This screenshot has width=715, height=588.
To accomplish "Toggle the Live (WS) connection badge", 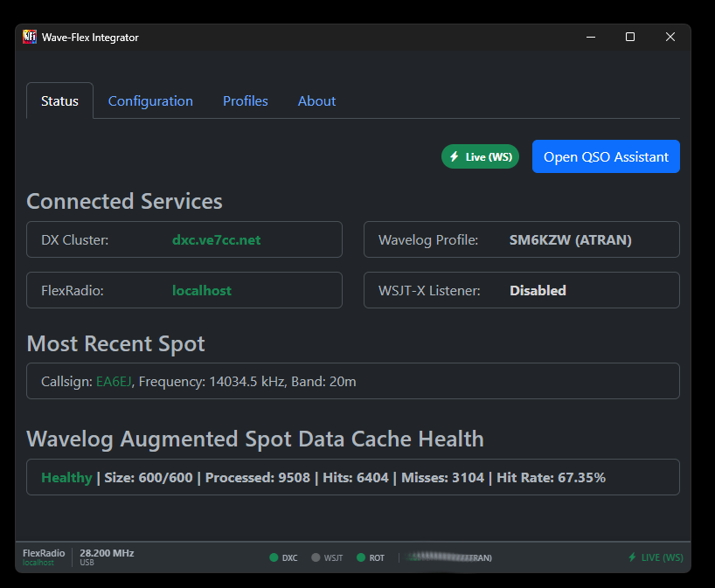I will tap(480, 156).
